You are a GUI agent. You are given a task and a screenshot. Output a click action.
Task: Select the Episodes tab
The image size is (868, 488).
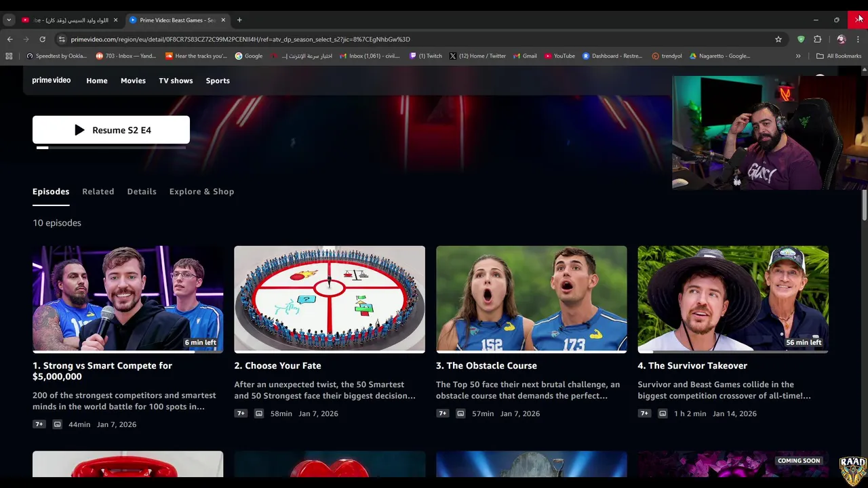click(51, 192)
